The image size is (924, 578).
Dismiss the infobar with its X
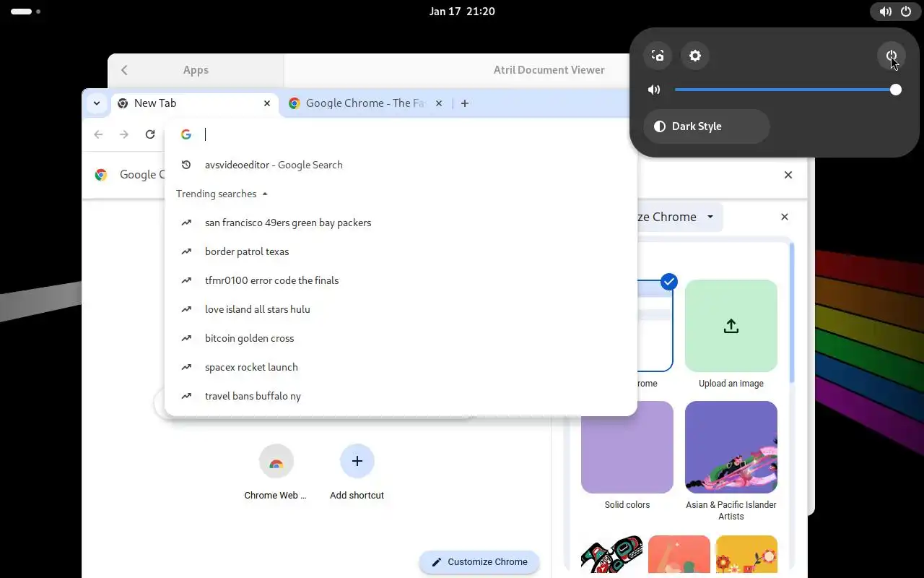(x=788, y=175)
